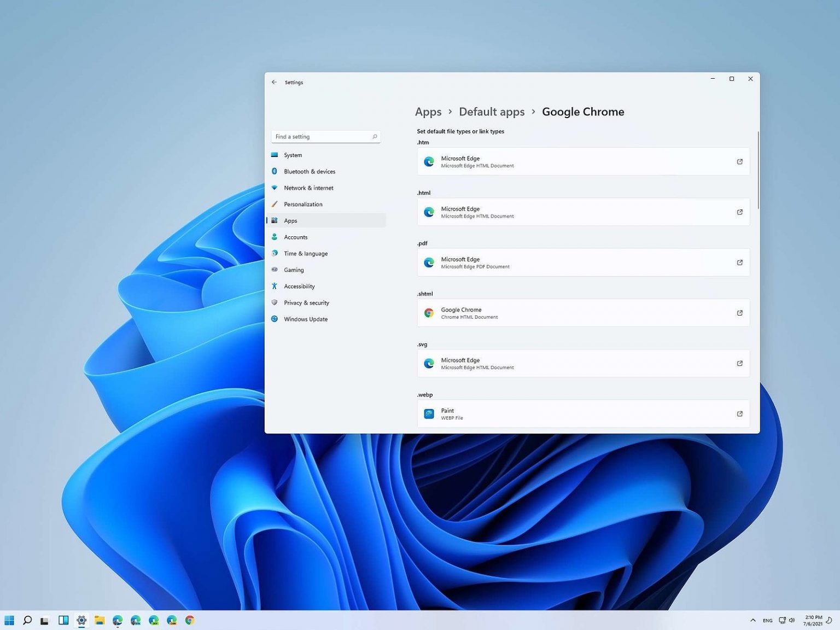Show hidden icons in system tray
Viewport: 840px width, 630px height.
pyautogui.click(x=753, y=620)
